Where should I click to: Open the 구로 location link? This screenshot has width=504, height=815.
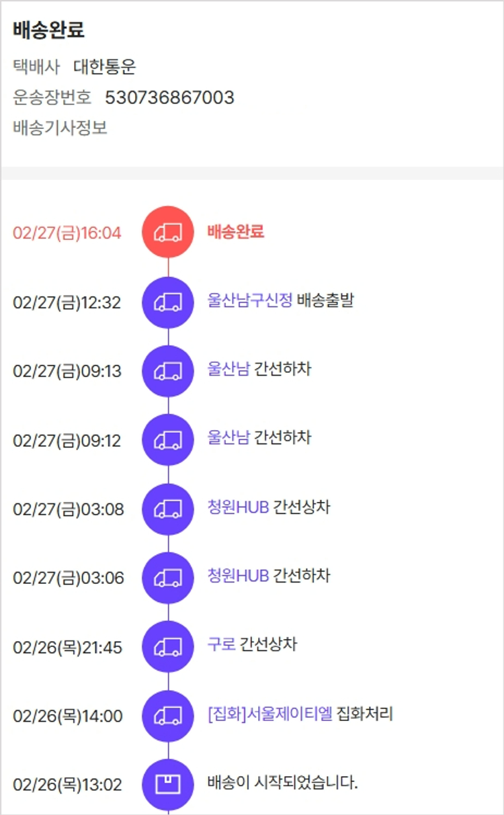pos(222,645)
